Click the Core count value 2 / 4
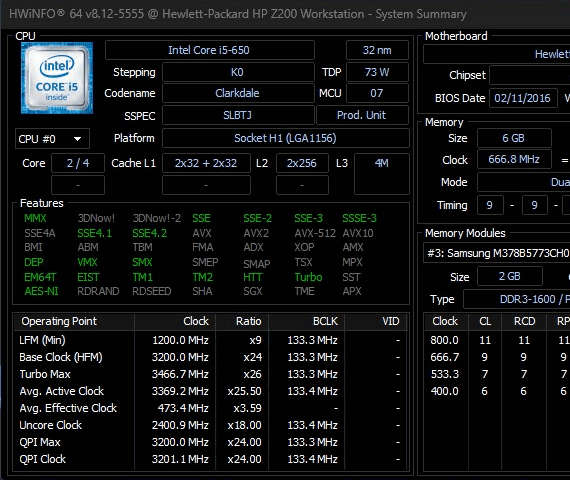Screen dimensions: 570x480 78,163
